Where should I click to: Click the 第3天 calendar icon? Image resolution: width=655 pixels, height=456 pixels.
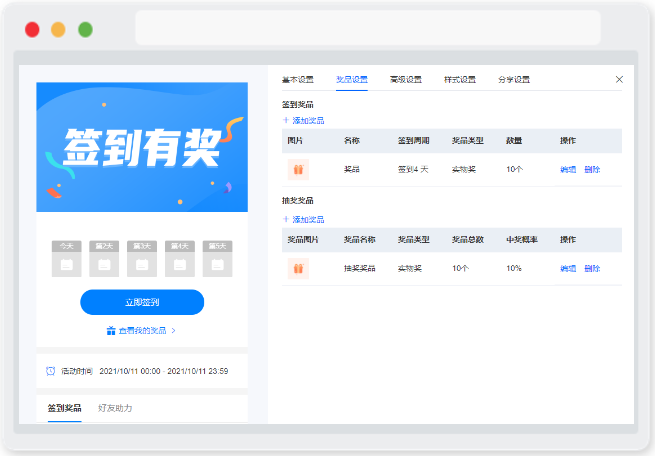coord(142,264)
